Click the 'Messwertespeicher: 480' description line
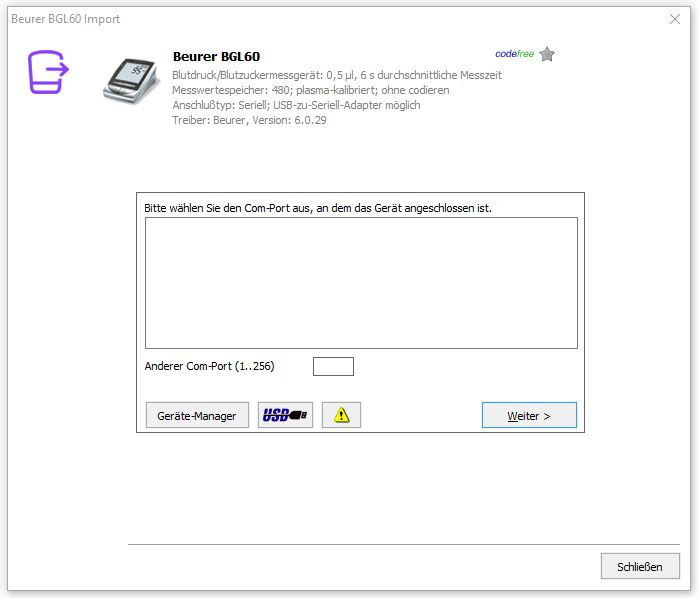 311,90
